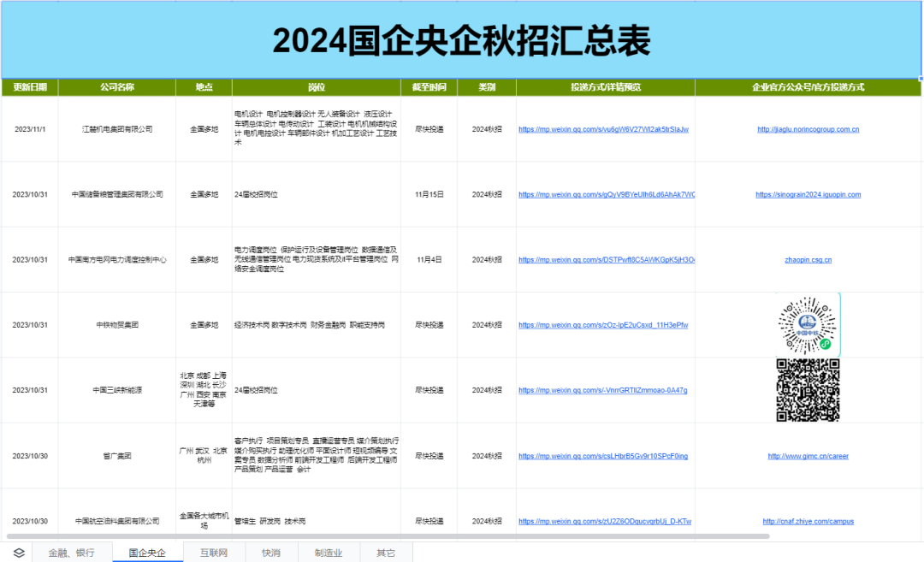Select location cell 广州 武汉 北京 杭州
This screenshot has height=562, width=924.
204,456
